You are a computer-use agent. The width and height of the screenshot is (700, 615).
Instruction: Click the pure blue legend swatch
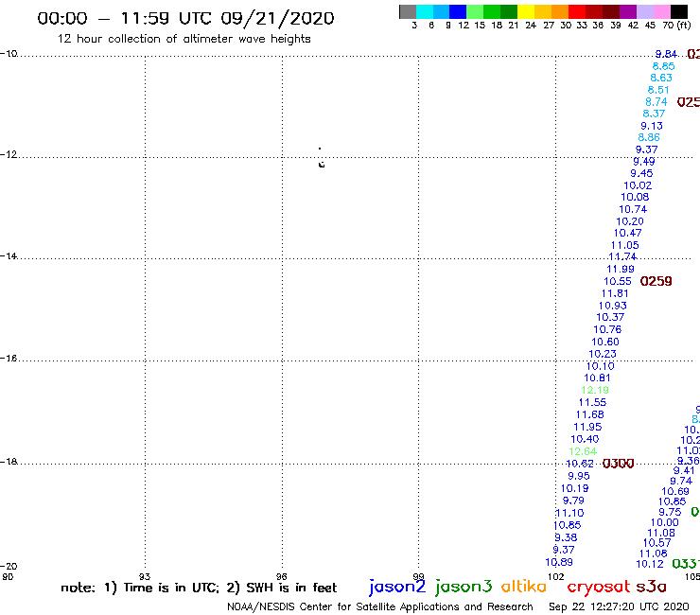(x=458, y=11)
